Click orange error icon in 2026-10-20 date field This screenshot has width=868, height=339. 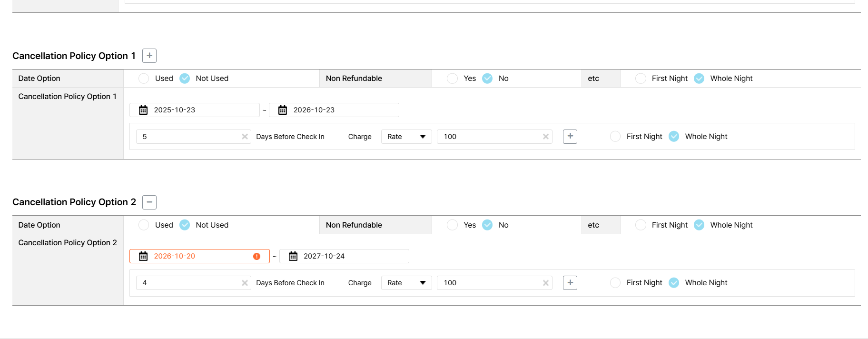point(257,256)
